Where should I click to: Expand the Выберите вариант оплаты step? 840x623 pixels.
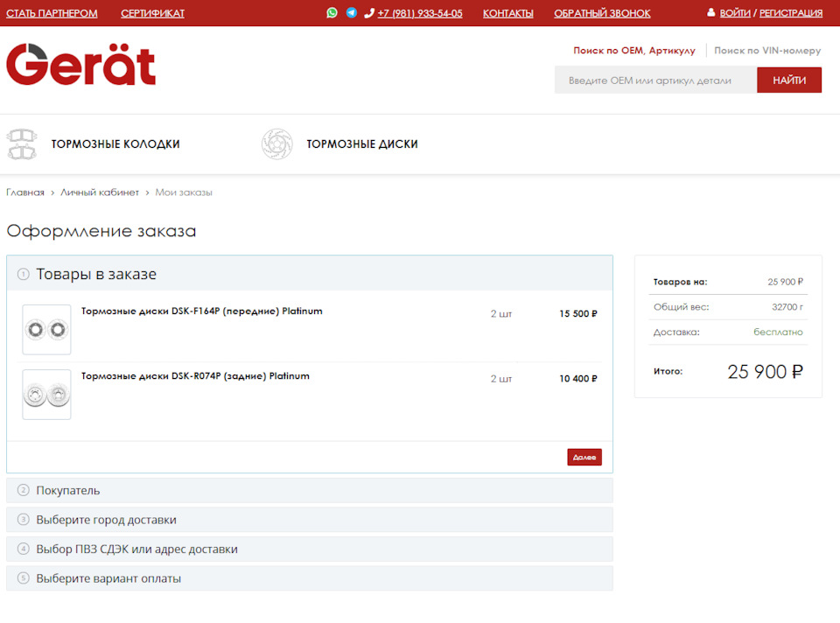[309, 578]
